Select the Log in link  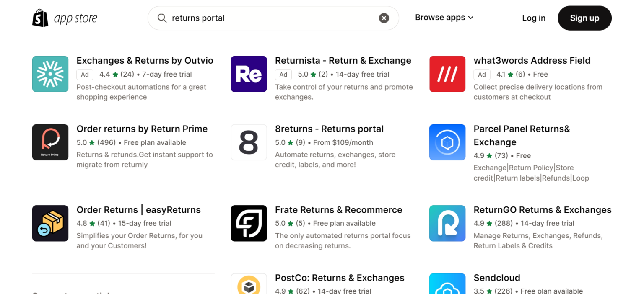click(x=534, y=18)
